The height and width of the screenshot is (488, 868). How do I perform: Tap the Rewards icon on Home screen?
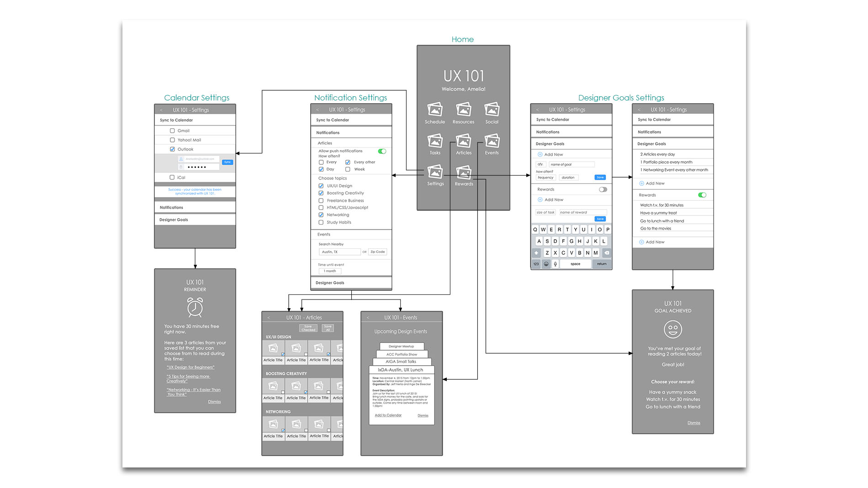(464, 172)
